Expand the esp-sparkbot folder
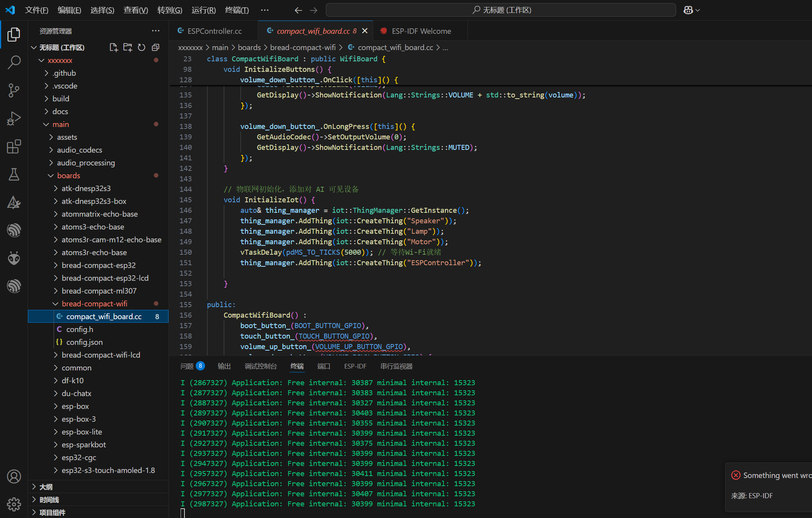Screen dimensions: 812x518 tap(83, 445)
